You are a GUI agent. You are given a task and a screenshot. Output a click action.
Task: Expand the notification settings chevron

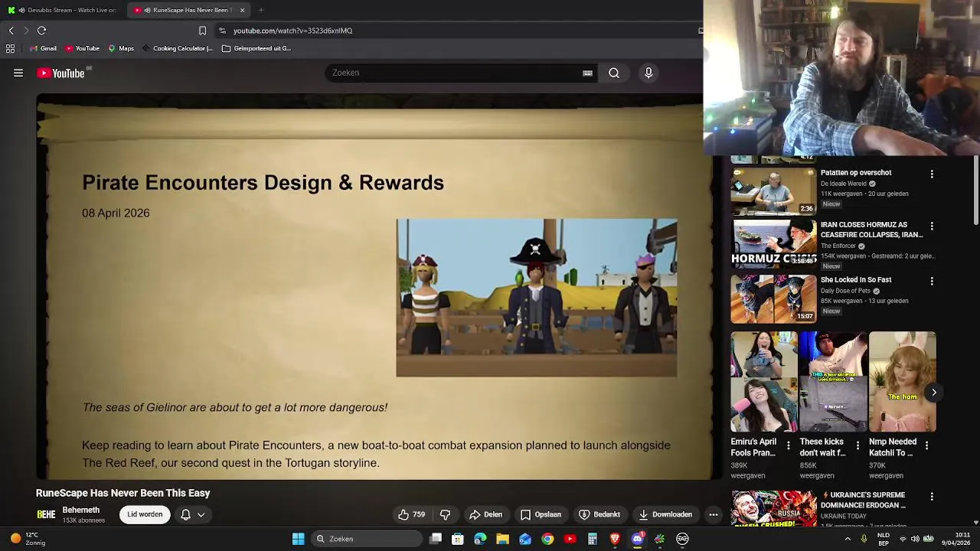201,514
